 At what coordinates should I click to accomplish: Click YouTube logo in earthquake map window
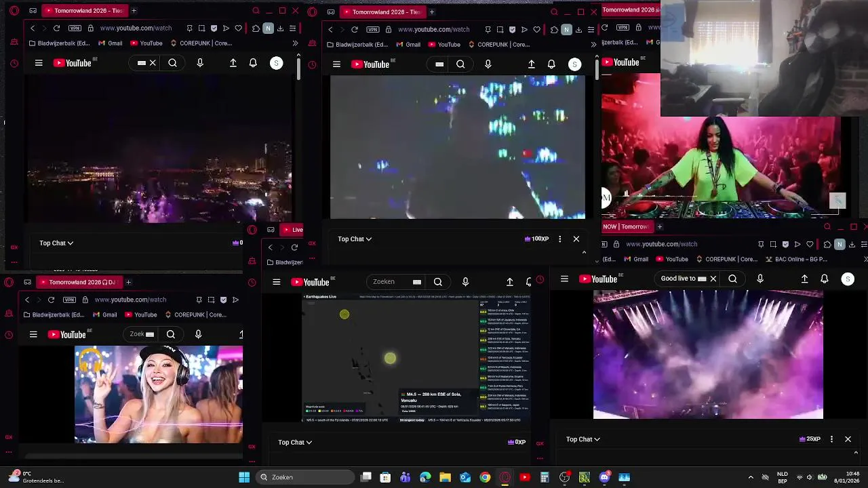pyautogui.click(x=311, y=282)
